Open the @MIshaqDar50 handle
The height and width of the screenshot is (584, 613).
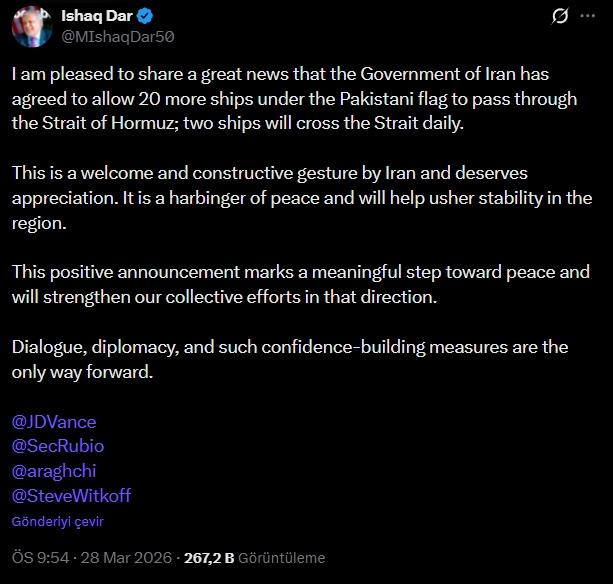point(118,36)
